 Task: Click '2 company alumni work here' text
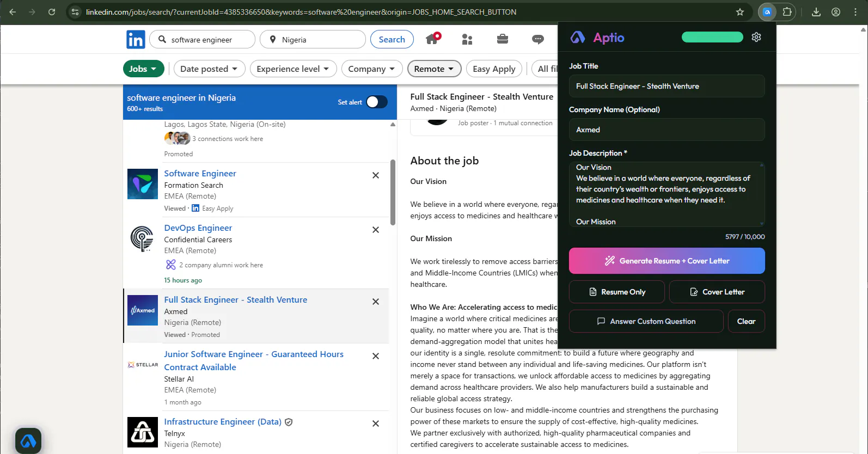pos(221,265)
